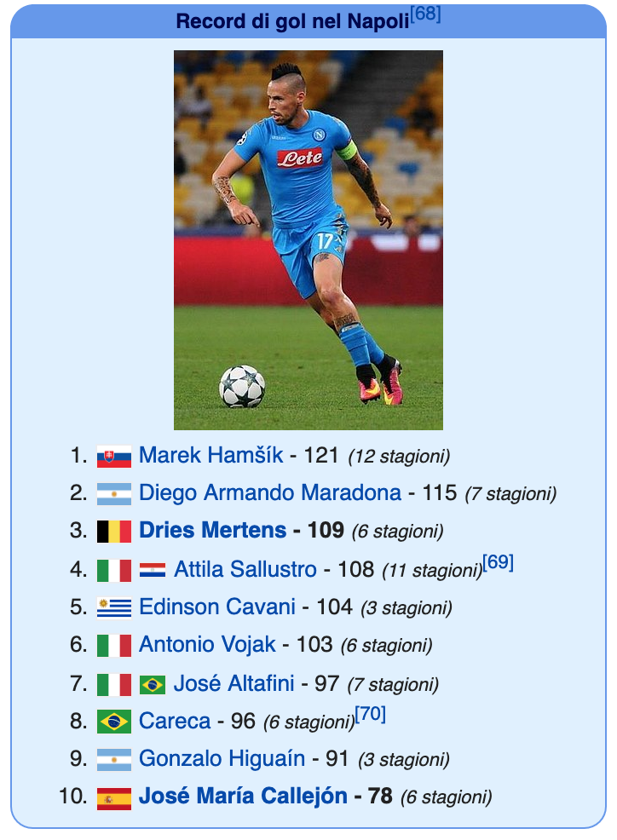
Task: Click the Belgium flag beside Dries Mertens
Action: 113,532
